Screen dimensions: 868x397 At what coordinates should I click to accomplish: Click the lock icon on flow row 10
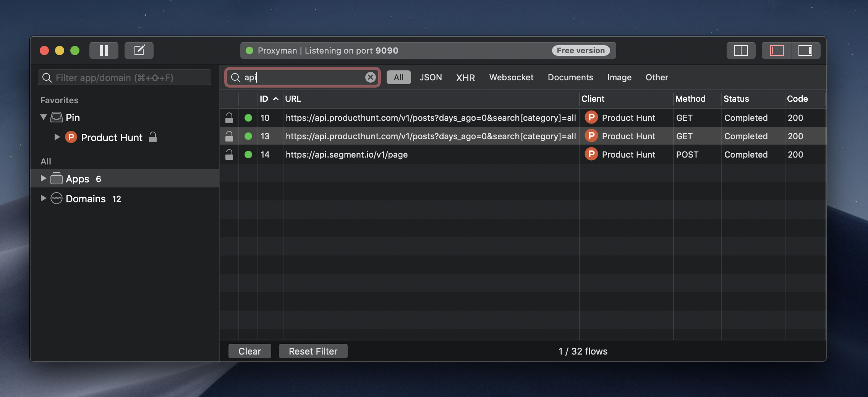(229, 118)
